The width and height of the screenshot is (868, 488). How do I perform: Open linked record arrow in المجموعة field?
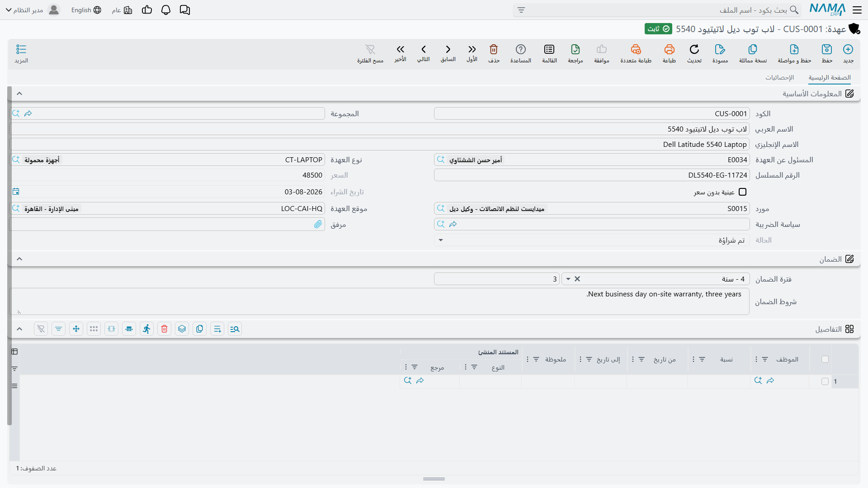click(28, 113)
